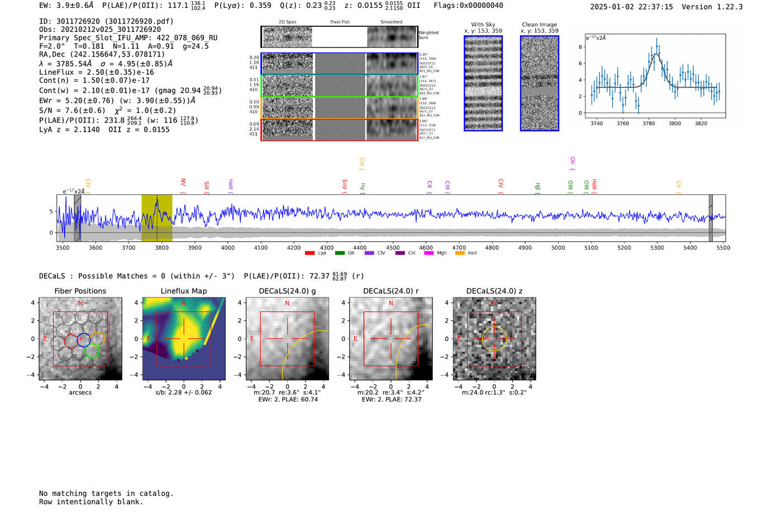Select the red-bordered 2D spectrum fiber row

click(339, 130)
